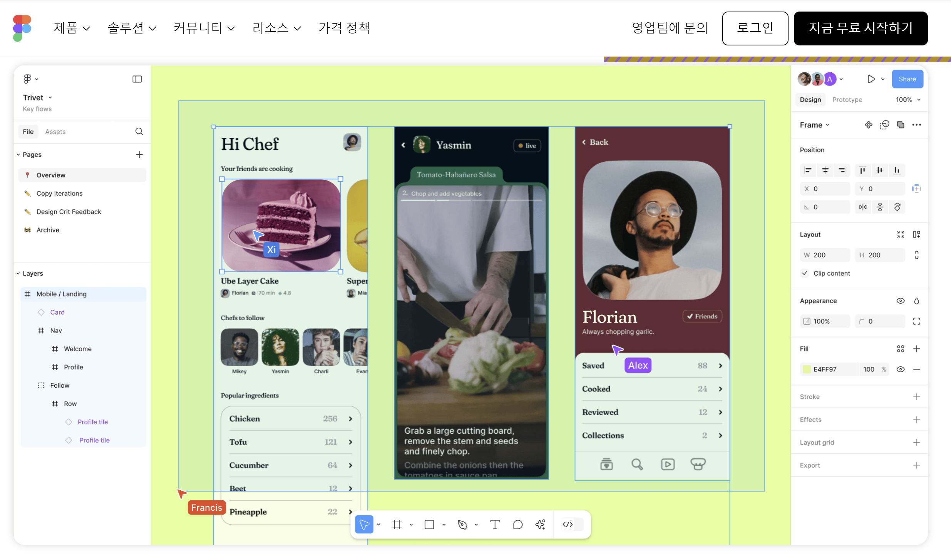The height and width of the screenshot is (560, 951).
Task: Click the align bottom icon
Action: (x=897, y=170)
